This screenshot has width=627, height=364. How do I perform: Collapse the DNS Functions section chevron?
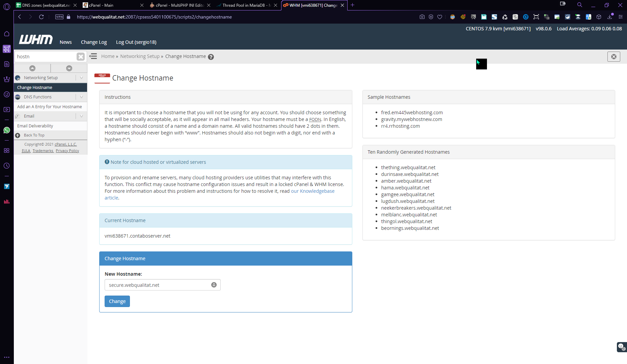(81, 97)
